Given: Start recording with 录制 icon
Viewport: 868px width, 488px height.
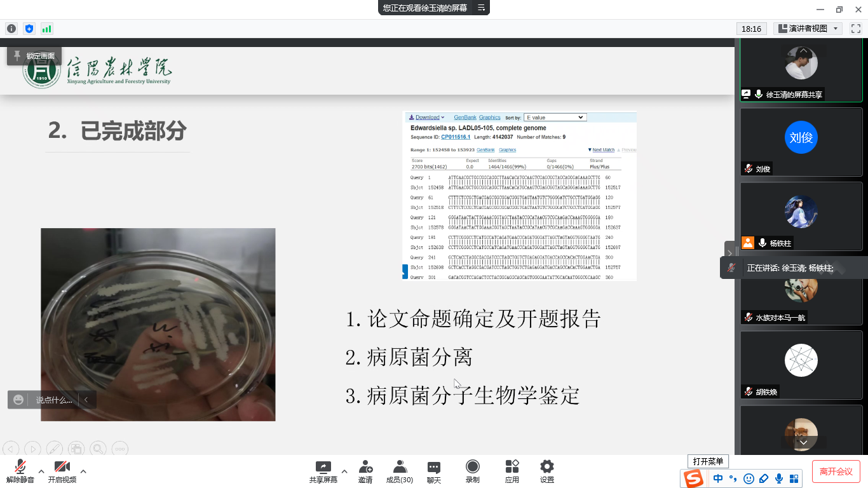Looking at the screenshot, I should point(472,471).
